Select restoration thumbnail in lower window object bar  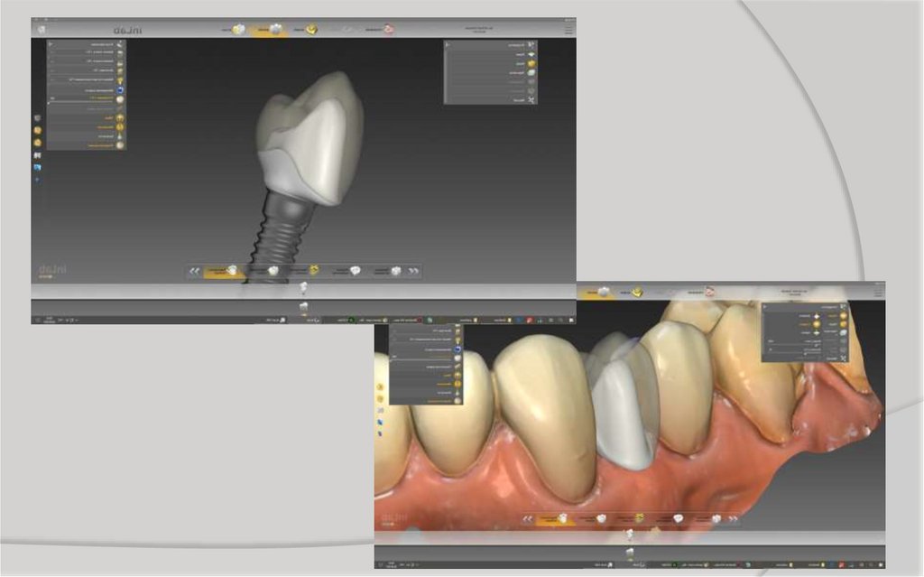(x=629, y=535)
